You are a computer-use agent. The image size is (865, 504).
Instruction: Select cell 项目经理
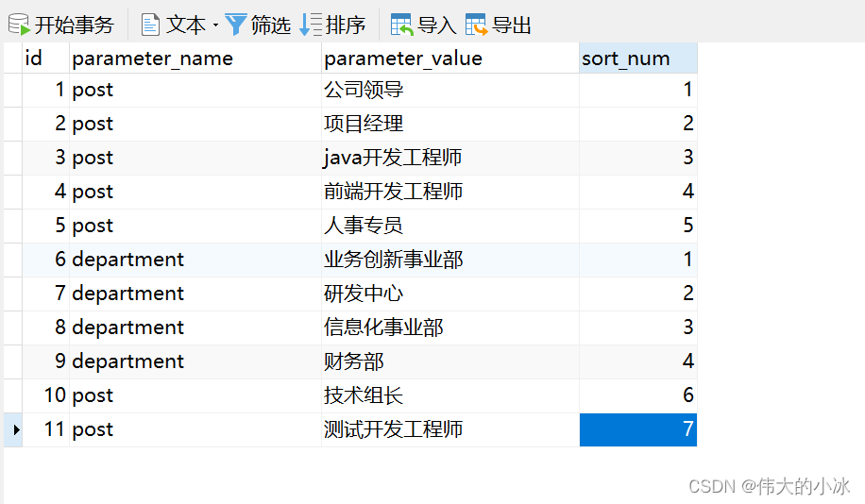450,124
